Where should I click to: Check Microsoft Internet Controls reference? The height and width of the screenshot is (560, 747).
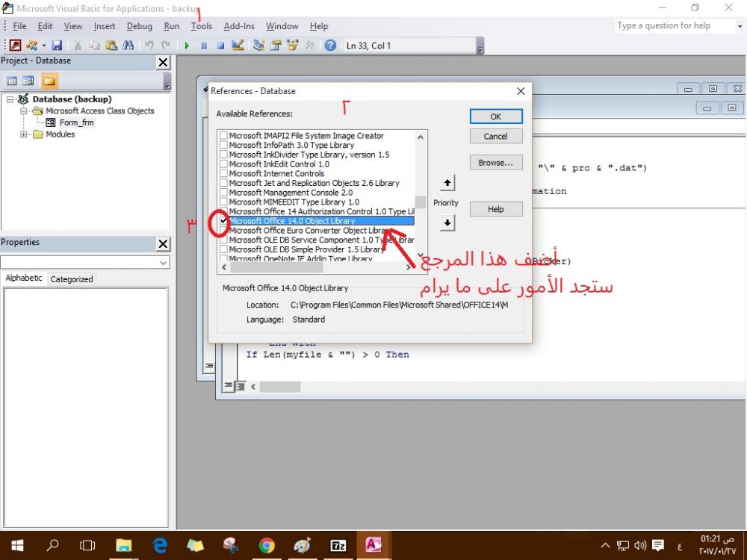[x=223, y=174]
